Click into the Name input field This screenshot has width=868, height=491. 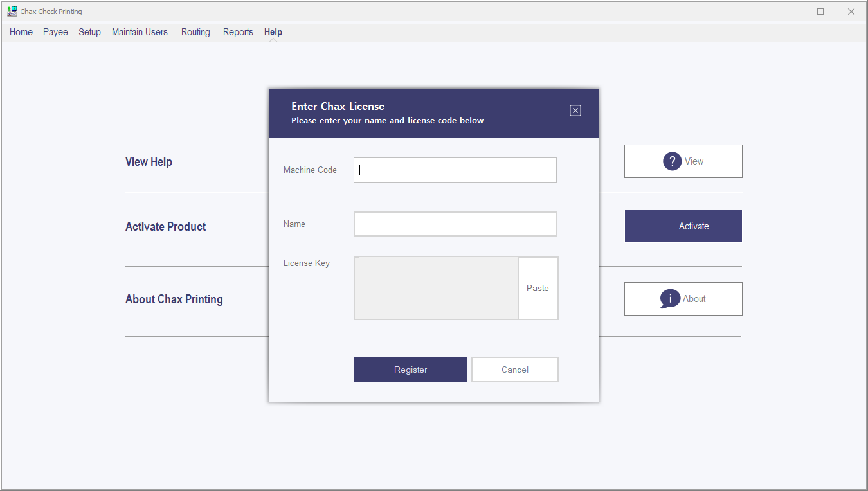click(455, 224)
